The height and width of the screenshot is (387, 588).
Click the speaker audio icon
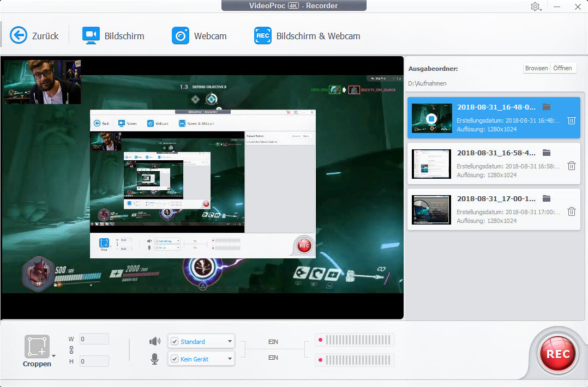tap(154, 341)
